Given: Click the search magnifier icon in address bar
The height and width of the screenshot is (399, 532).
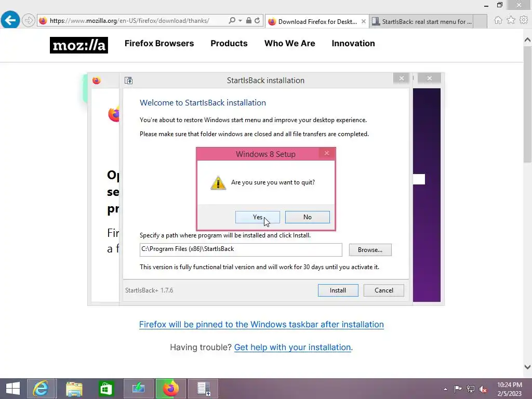Looking at the screenshot, I should tap(232, 20).
